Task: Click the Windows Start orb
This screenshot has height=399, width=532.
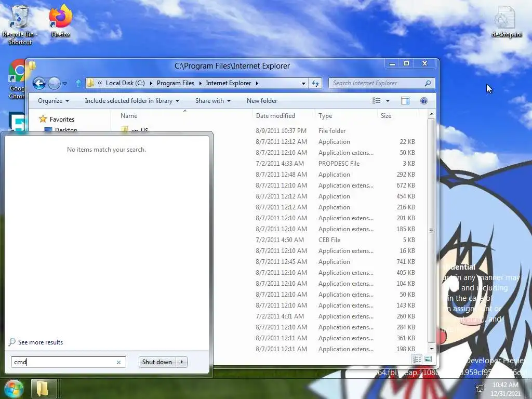Action: tap(13, 389)
